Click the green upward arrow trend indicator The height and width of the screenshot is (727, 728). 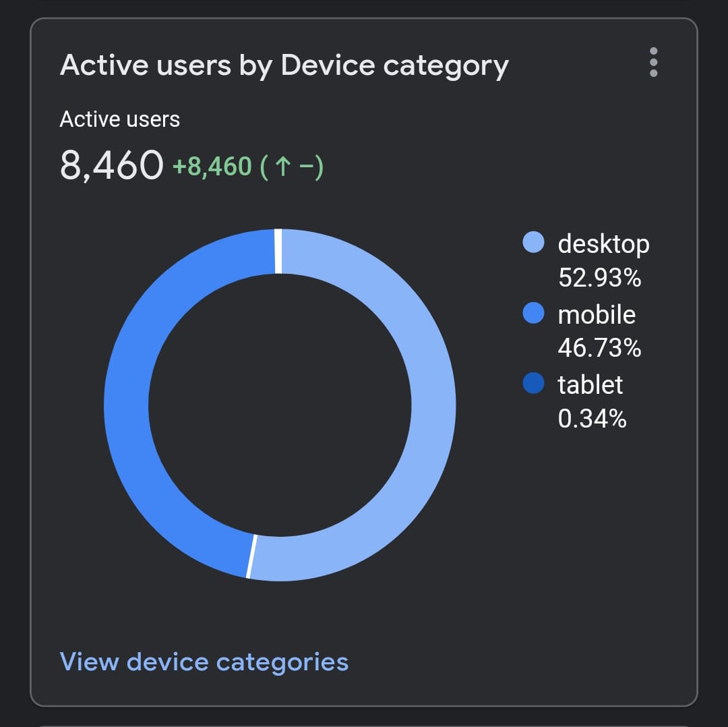coord(283,167)
